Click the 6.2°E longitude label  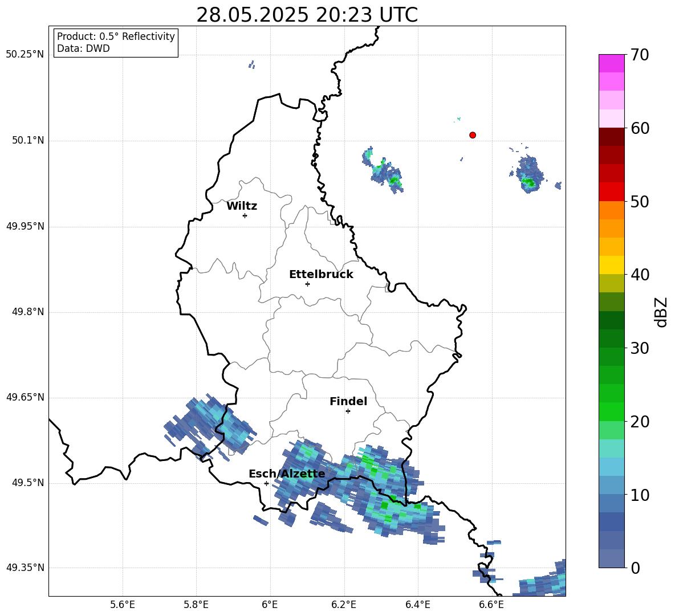pos(344,605)
